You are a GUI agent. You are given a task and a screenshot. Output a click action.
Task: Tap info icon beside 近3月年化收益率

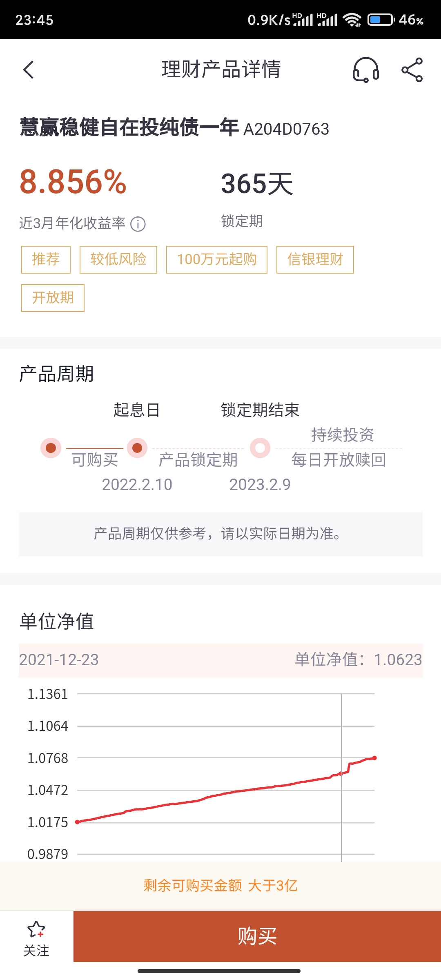[x=138, y=224]
